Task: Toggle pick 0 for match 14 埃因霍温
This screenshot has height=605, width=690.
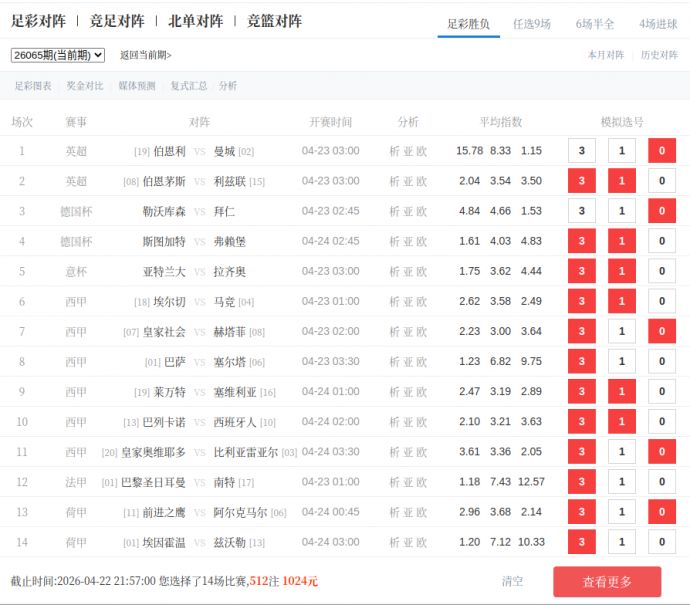Action: (661, 542)
